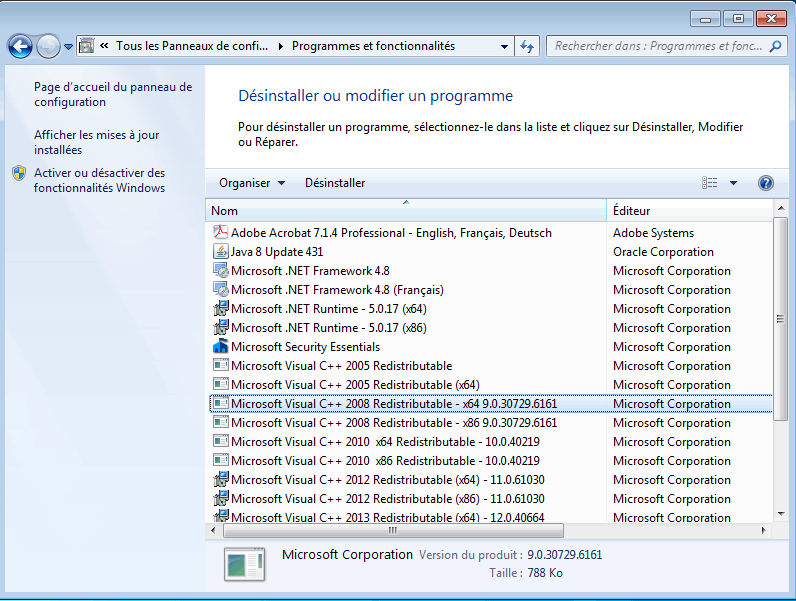Click 'Adobe Systems' publisher cell
The height and width of the screenshot is (601, 796).
click(x=653, y=233)
